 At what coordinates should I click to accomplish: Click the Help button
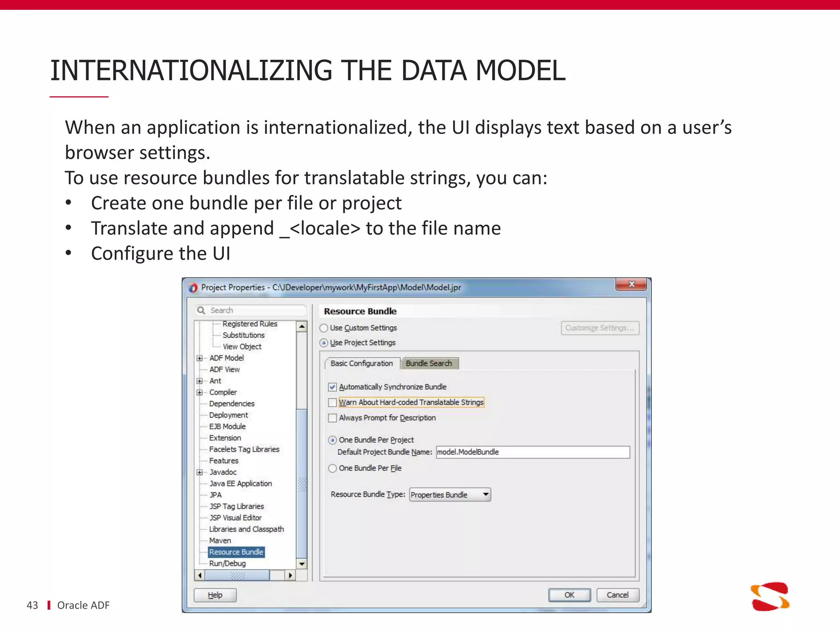coord(215,595)
